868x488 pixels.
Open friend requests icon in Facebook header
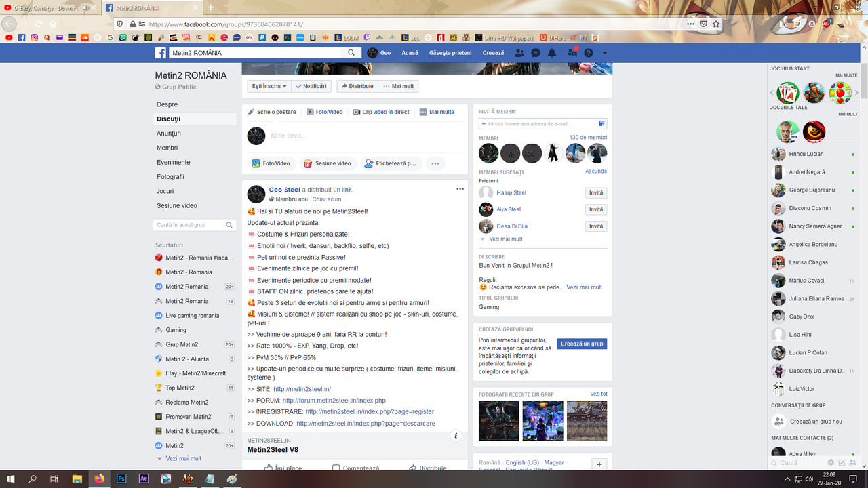point(519,53)
